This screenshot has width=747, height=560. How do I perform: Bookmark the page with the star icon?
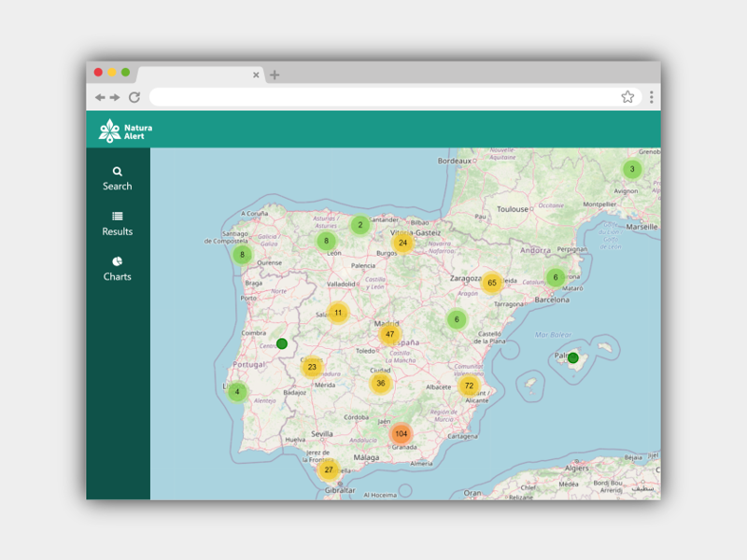coord(627,97)
